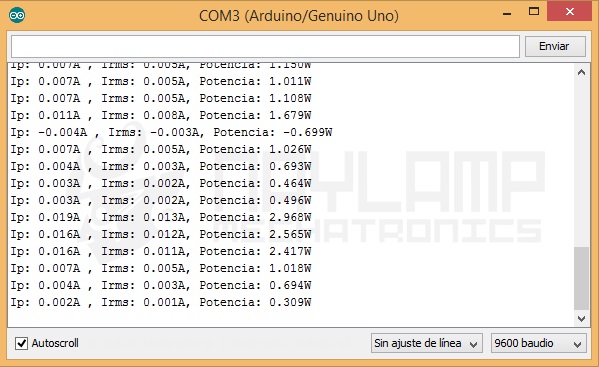Open the 'Sin ajuste de línea' dropdown
This screenshot has width=599, height=367.
click(x=426, y=343)
